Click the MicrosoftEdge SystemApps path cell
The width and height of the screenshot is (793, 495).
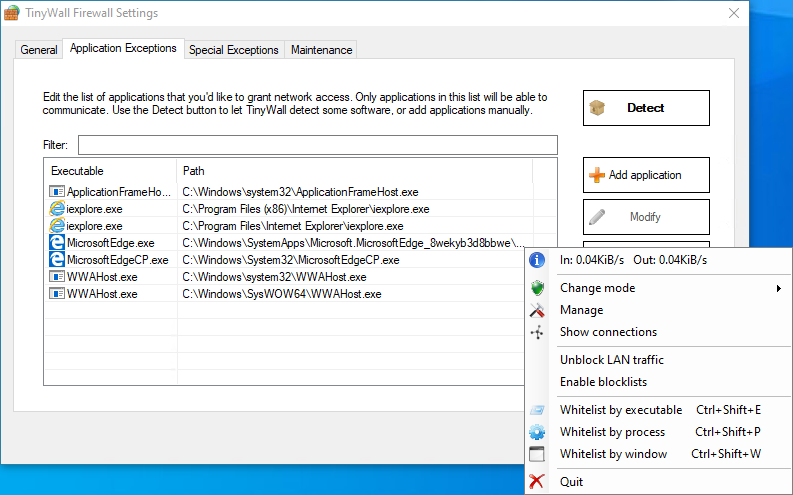click(353, 243)
